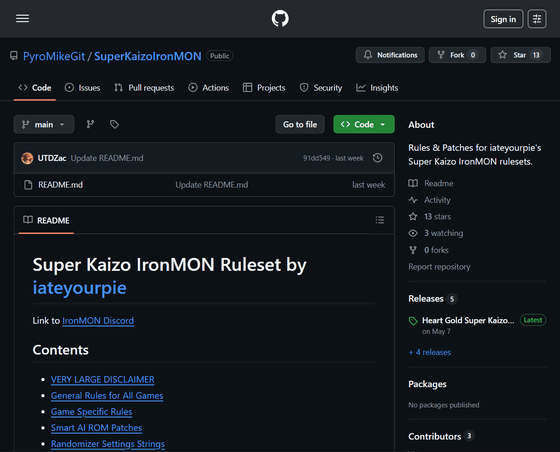The image size is (560, 452).
Task: Open the hamburger navigation menu
Action: coord(22,18)
